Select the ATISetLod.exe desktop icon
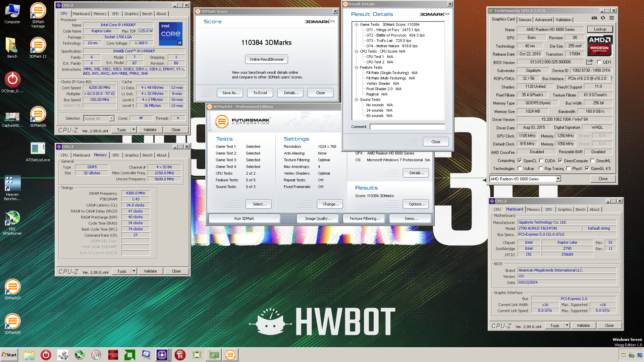The height and width of the screenshot is (362, 644). [x=38, y=152]
